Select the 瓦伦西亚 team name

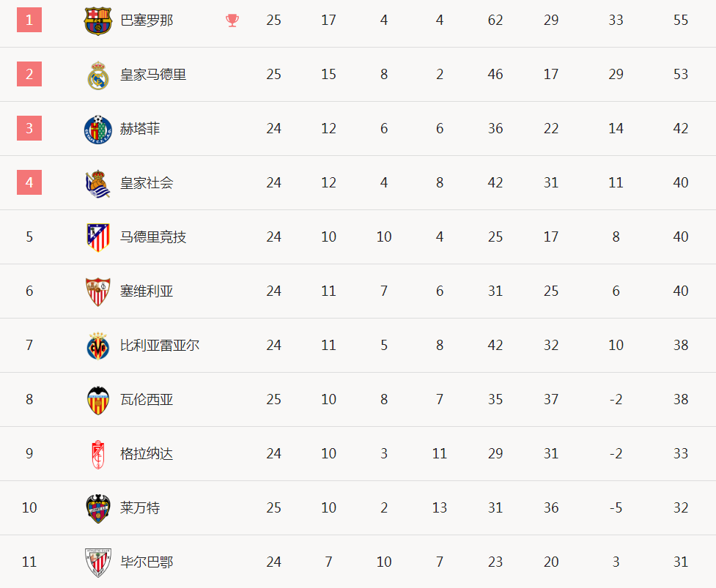click(x=147, y=400)
